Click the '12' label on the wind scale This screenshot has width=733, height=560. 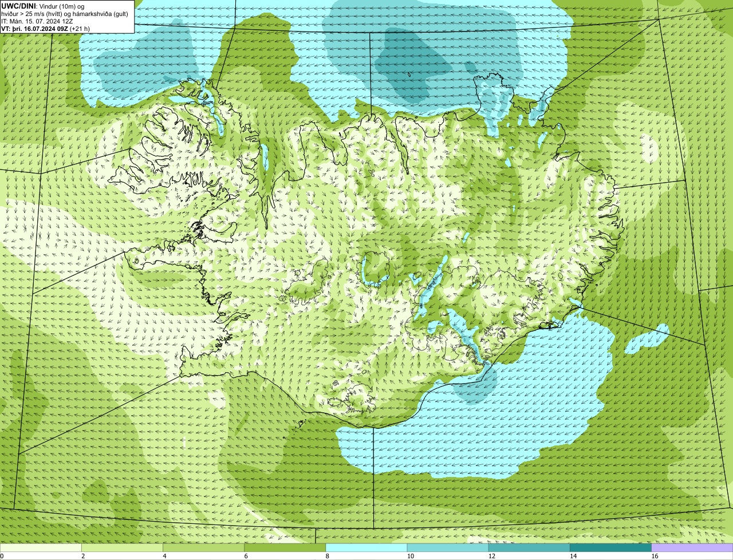(492, 556)
